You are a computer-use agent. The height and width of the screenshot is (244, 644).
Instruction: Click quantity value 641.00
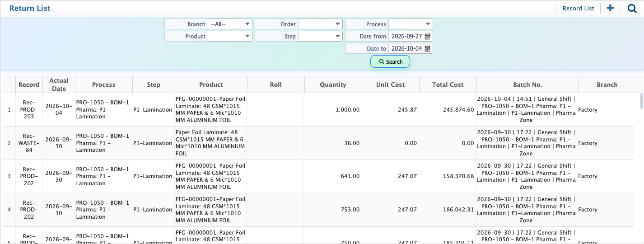[350, 176]
